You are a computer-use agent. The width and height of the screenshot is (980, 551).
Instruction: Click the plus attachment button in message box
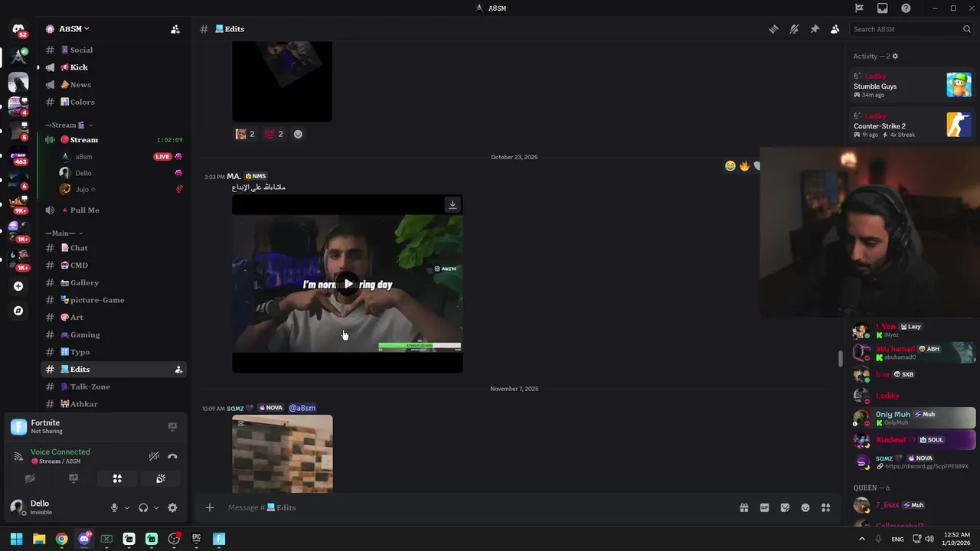pos(209,507)
